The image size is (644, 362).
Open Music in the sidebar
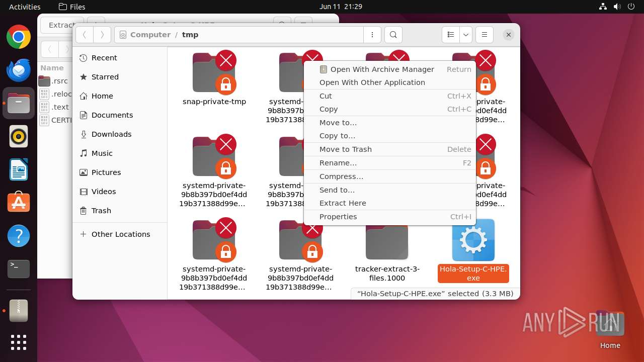(120, 153)
